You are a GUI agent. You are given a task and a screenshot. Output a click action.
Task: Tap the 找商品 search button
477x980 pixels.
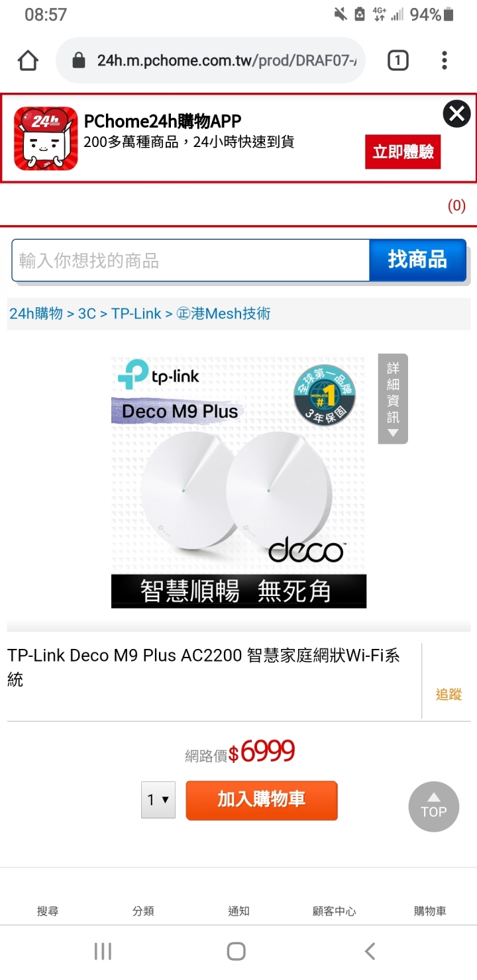(417, 260)
